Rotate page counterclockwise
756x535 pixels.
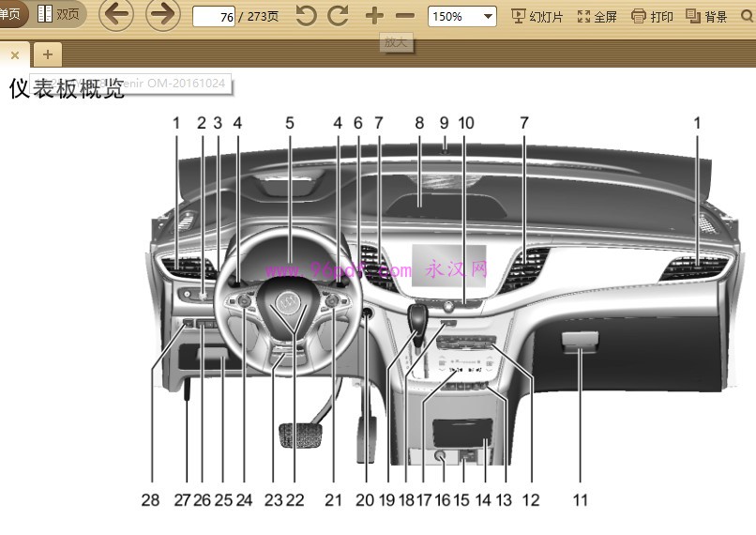[306, 16]
